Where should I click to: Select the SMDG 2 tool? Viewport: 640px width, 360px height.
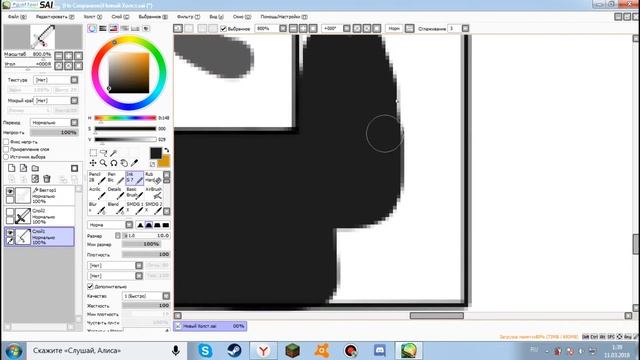point(153,207)
